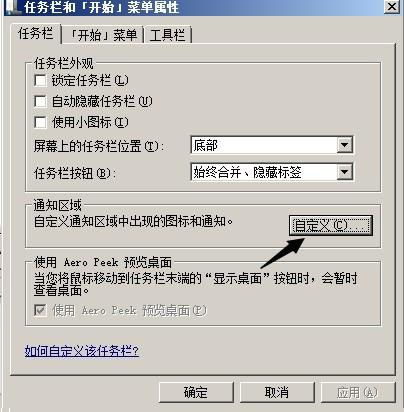Click the arrow button beside 始终合并、隐藏标签
The width and height of the screenshot is (404, 412).
click(x=344, y=172)
